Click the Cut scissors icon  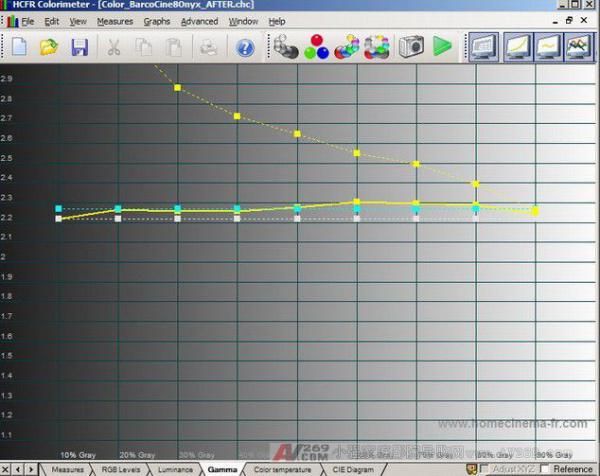[114, 46]
